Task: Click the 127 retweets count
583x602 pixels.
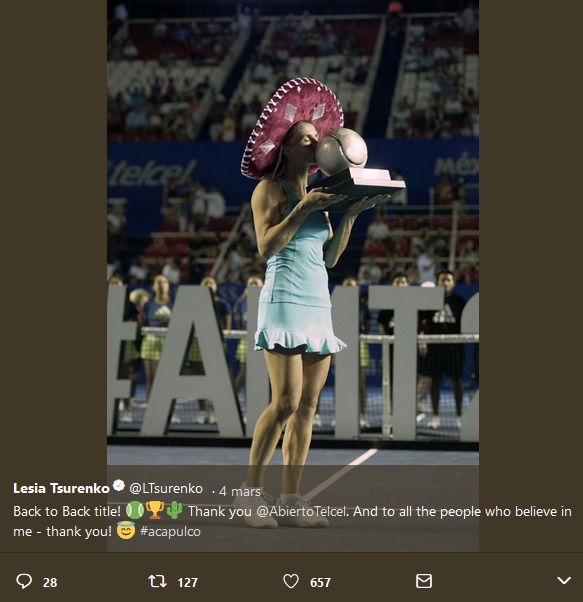Action: coord(187,582)
